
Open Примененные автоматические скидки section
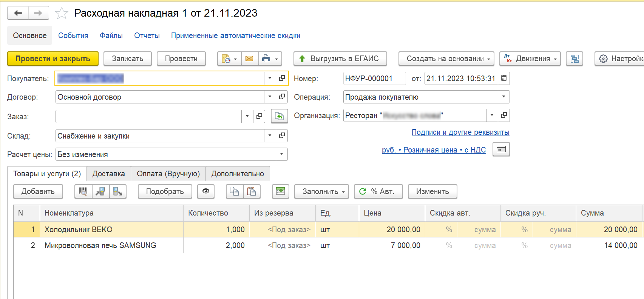point(236,35)
